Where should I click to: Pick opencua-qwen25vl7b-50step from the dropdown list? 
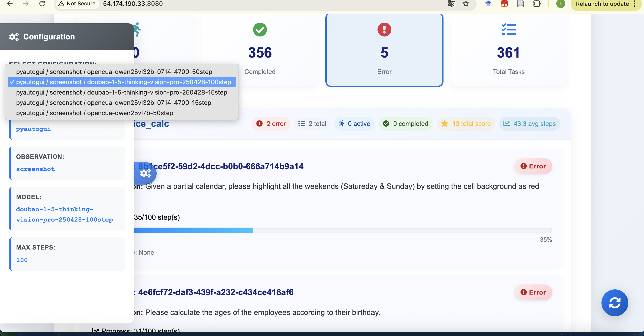point(94,113)
